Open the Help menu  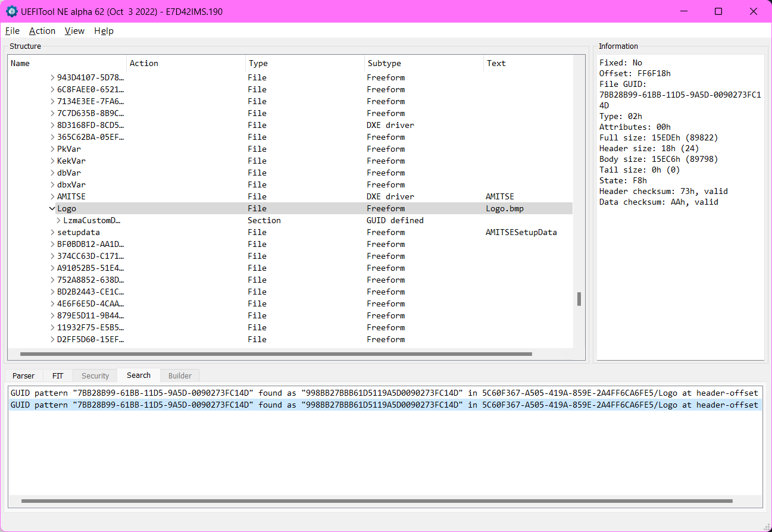104,31
